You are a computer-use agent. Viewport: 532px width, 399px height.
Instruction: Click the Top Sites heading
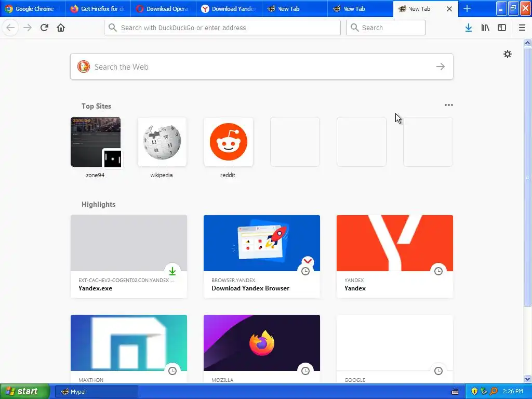click(96, 106)
